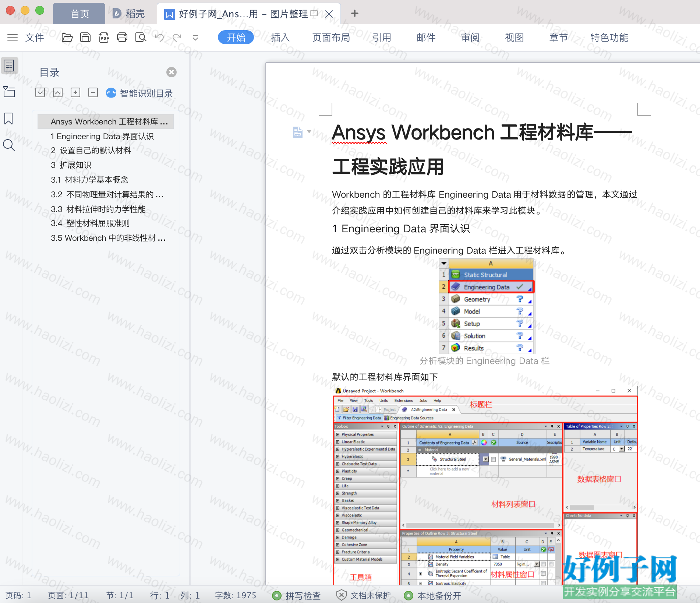Select the 开始 ribbon tab
Viewport: 700px width, 603px height.
tap(236, 37)
